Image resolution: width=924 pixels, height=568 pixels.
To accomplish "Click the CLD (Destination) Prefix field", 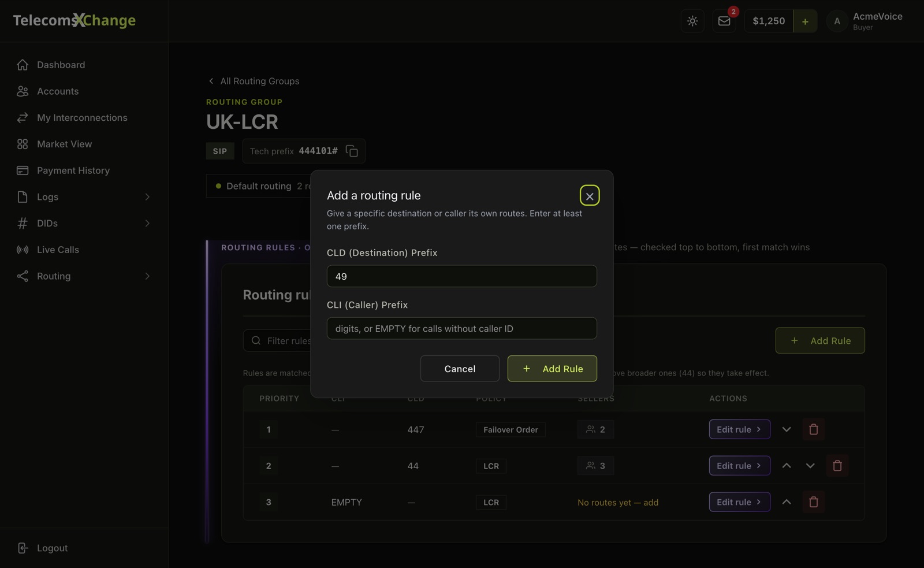I will (x=461, y=276).
